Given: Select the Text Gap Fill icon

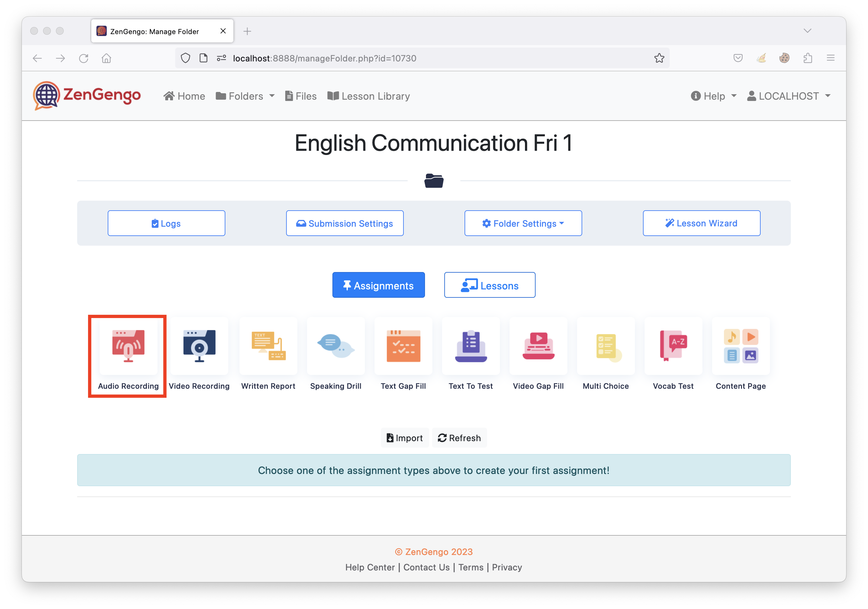Looking at the screenshot, I should (x=403, y=346).
